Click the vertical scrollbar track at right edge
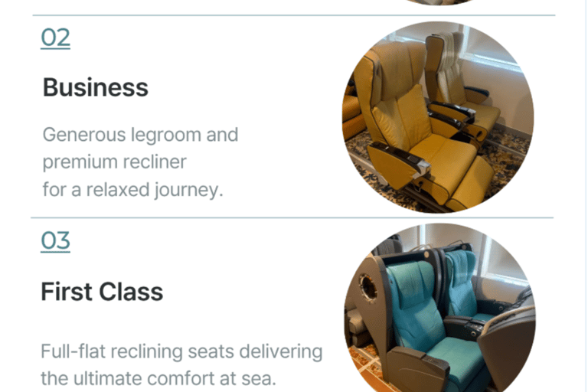This screenshot has width=588, height=392. pos(585,196)
